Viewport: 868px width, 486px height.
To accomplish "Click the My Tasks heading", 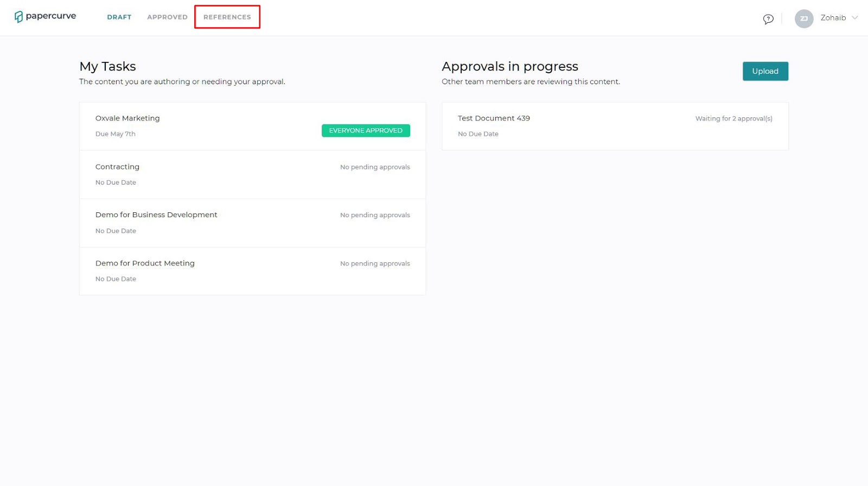I will [x=107, y=66].
